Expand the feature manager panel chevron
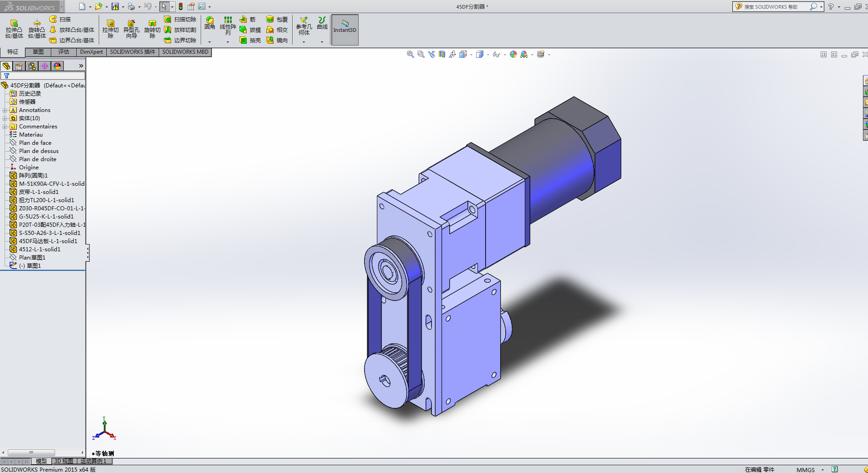868x473 pixels. [81, 66]
